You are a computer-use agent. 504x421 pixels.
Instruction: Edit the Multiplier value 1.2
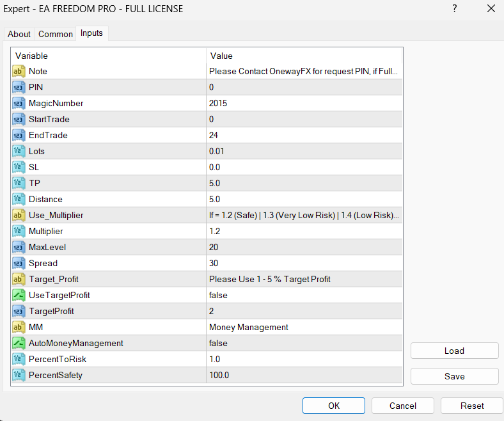(304, 231)
